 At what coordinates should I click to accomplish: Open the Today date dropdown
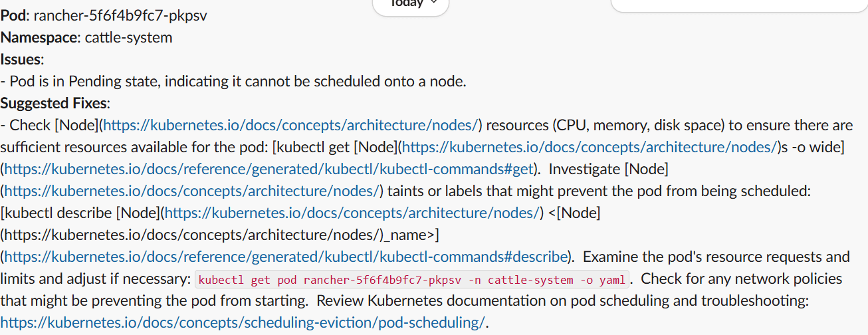coord(411,4)
